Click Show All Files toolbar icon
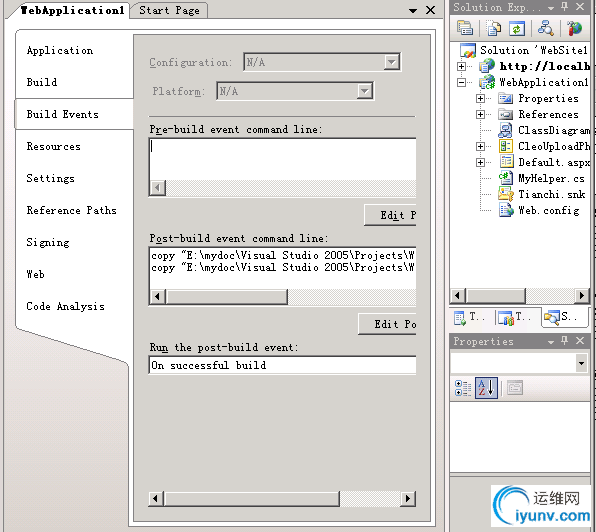 (x=493, y=28)
